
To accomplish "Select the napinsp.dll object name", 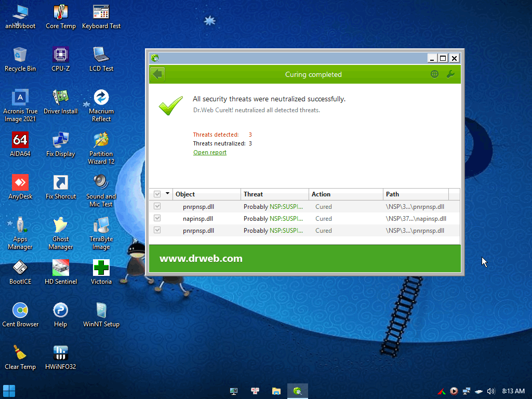I will [198, 219].
